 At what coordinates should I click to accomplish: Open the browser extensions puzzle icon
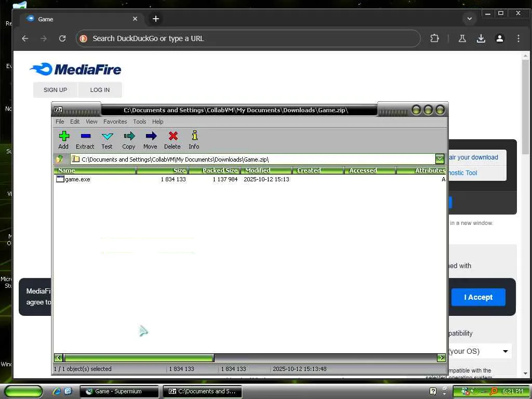434,38
